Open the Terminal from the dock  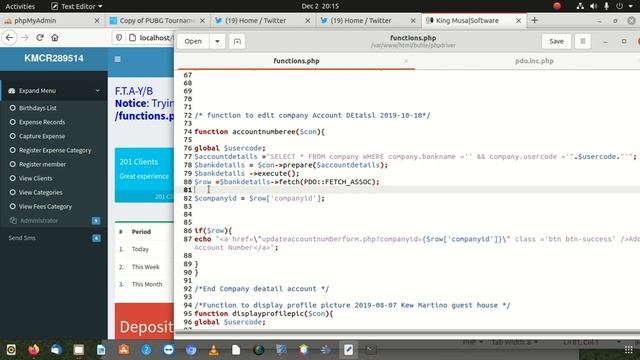coord(371,350)
